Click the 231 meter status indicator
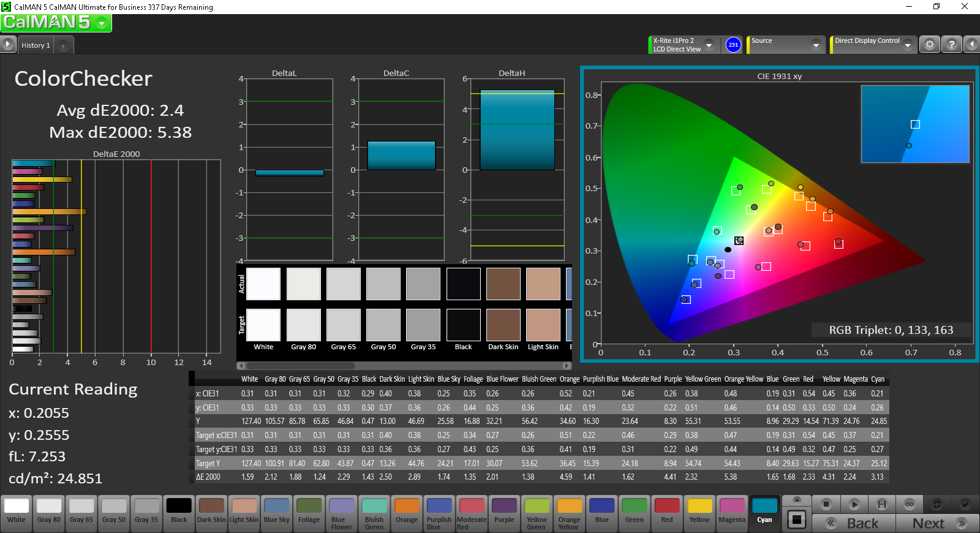980x533 pixels. 733,45
